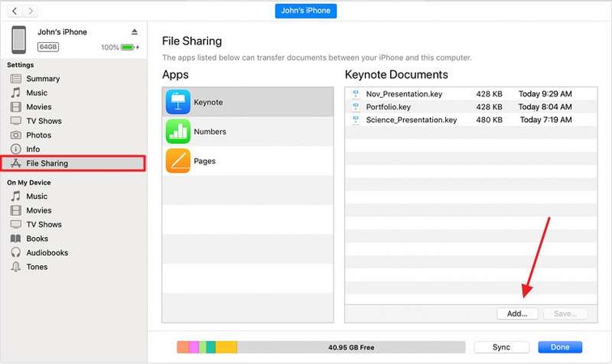Viewport: 612px width, 364px height.
Task: Click the music note icon under On My Device
Action: [x=15, y=197]
